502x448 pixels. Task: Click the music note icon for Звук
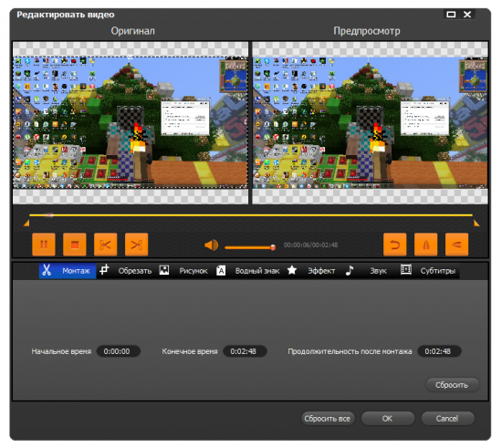pos(350,270)
